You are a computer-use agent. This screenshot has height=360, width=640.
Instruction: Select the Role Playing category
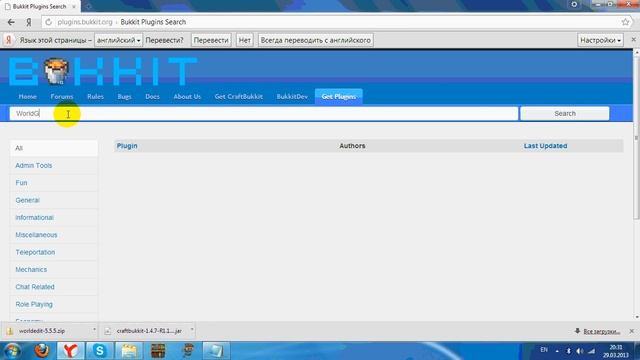pos(54,304)
